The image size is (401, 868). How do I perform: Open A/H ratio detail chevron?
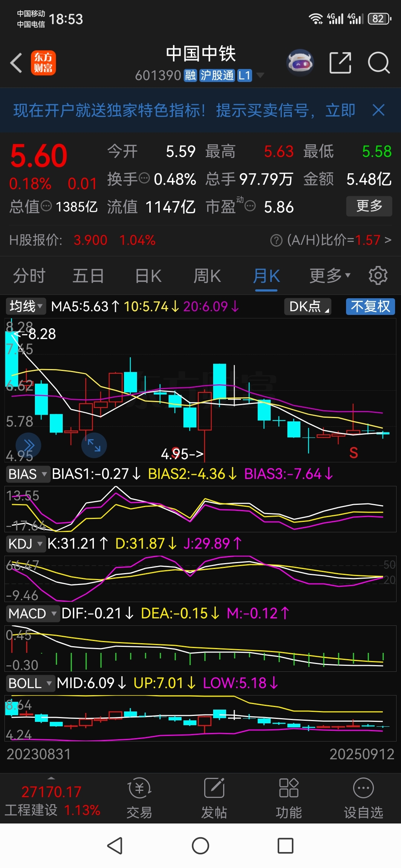pos(388,240)
